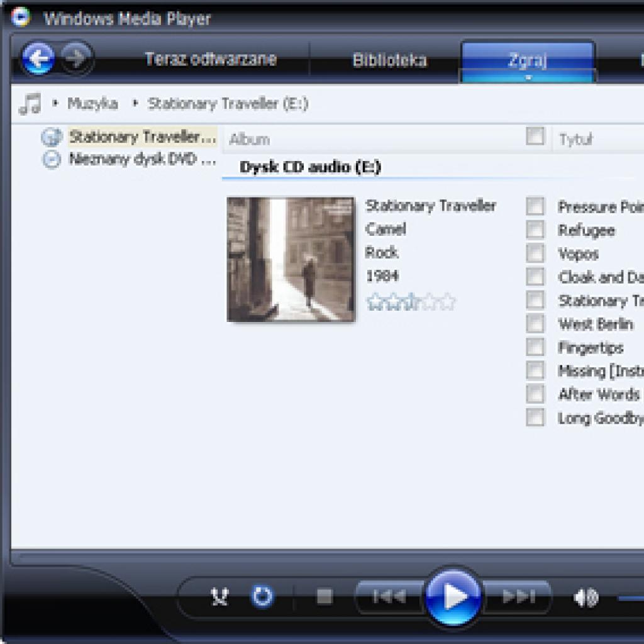Expand breadcrumb arrow before Muzyka

click(55, 103)
